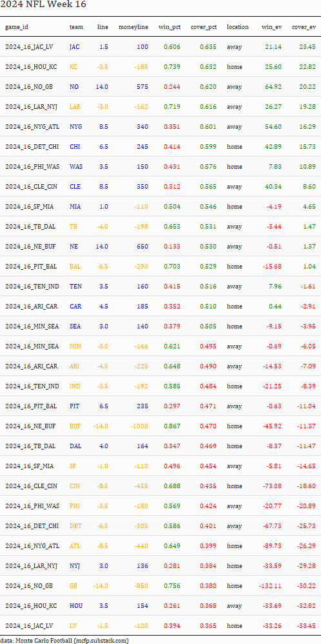Select win_pct 0.739 in KC row
Viewport: 321px width, 644px height.
click(172, 67)
